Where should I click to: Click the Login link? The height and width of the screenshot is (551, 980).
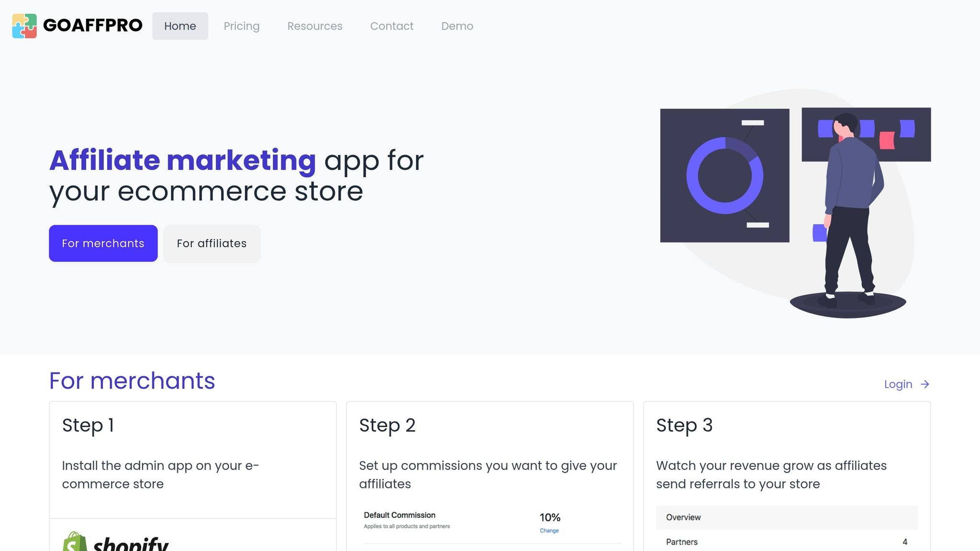898,384
